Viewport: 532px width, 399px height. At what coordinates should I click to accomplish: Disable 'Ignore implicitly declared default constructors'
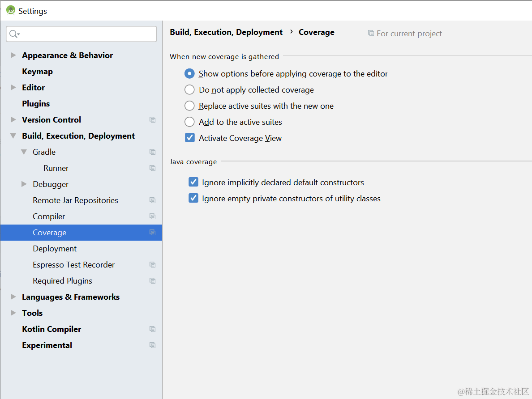[x=193, y=182]
